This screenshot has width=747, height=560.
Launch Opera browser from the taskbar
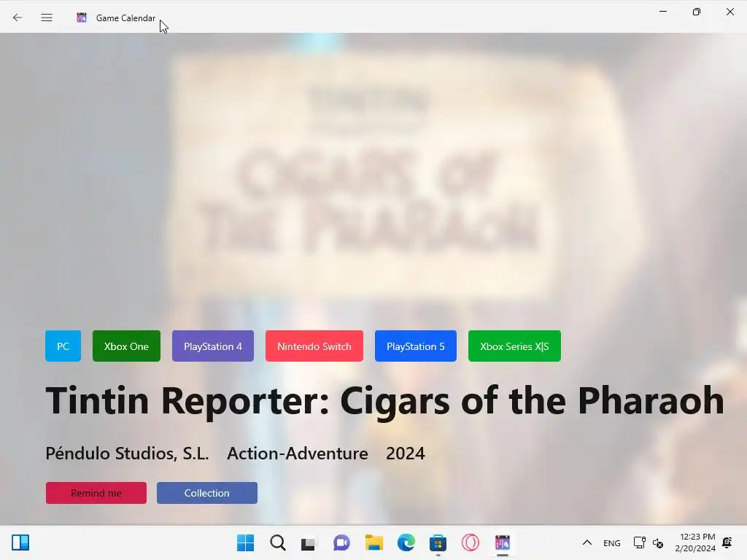(x=471, y=542)
